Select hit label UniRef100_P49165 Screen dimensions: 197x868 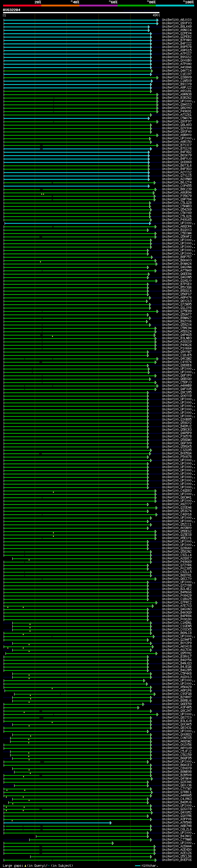point(177,220)
